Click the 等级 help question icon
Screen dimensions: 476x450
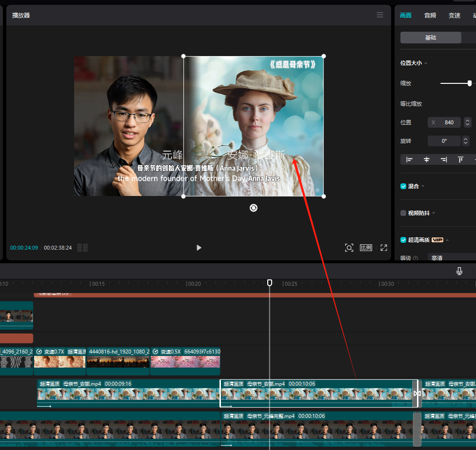[x=416, y=258]
